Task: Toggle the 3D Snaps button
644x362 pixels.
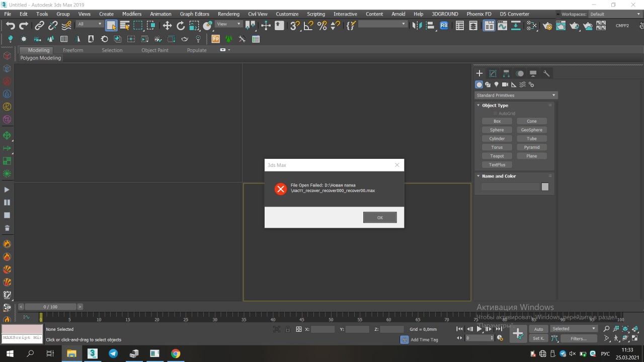Action: click(295, 25)
